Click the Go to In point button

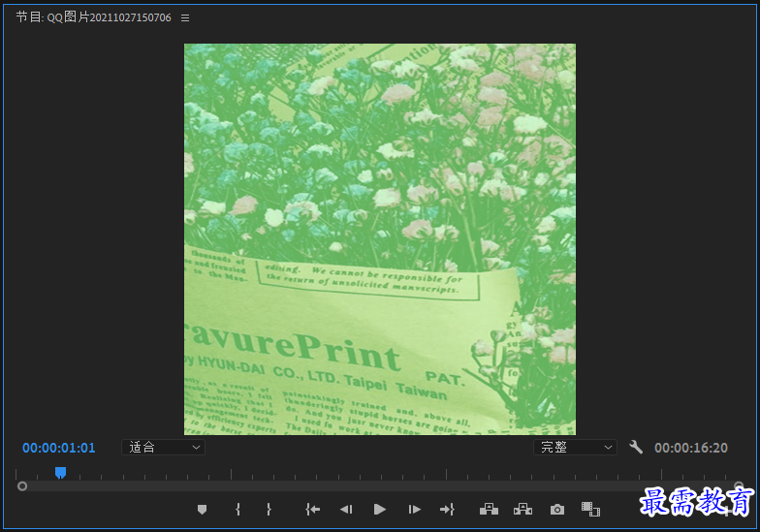click(x=312, y=510)
